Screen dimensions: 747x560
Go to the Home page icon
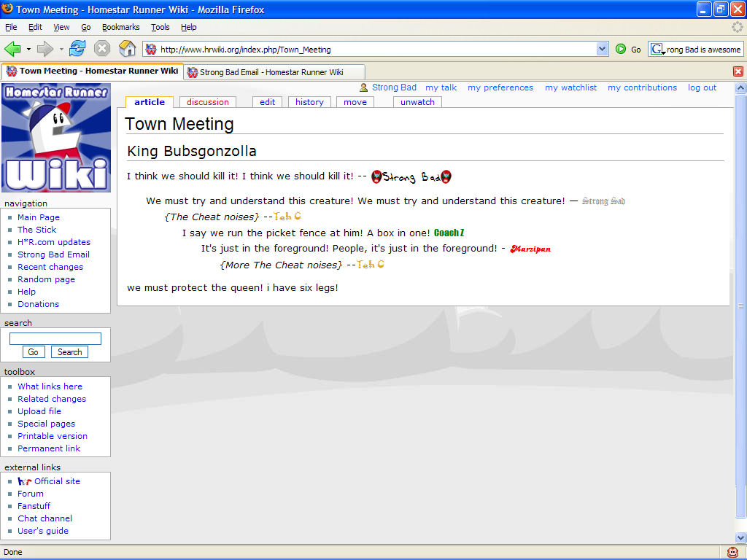coord(127,49)
